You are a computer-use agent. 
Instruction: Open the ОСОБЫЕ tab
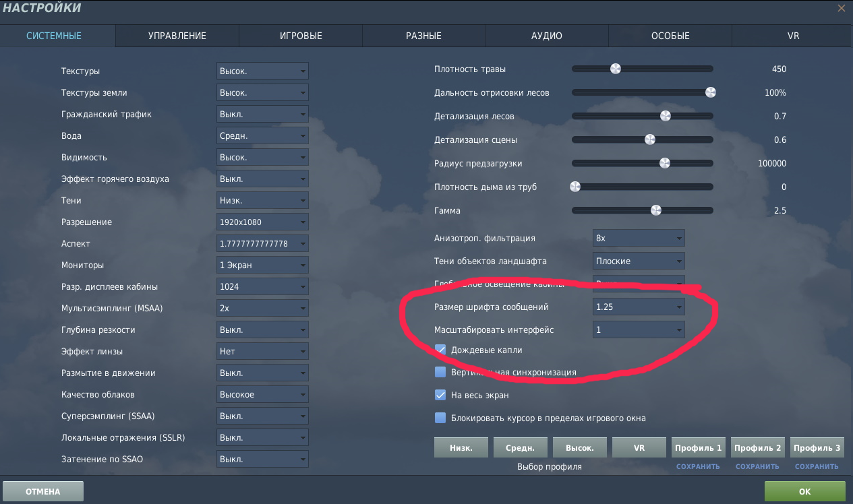670,36
